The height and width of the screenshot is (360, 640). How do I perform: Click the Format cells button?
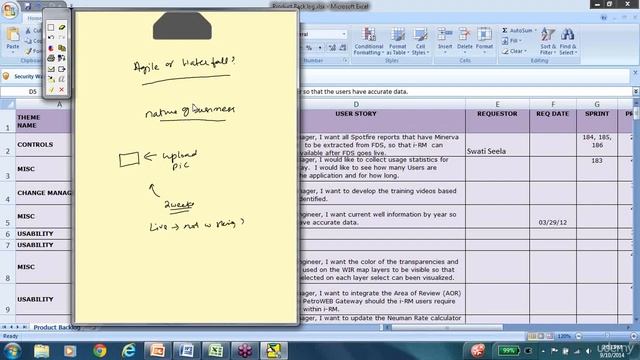(x=484, y=40)
